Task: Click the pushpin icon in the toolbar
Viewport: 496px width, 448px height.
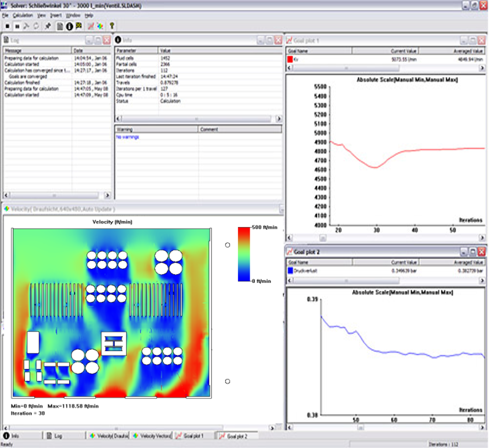Action: click(x=48, y=26)
